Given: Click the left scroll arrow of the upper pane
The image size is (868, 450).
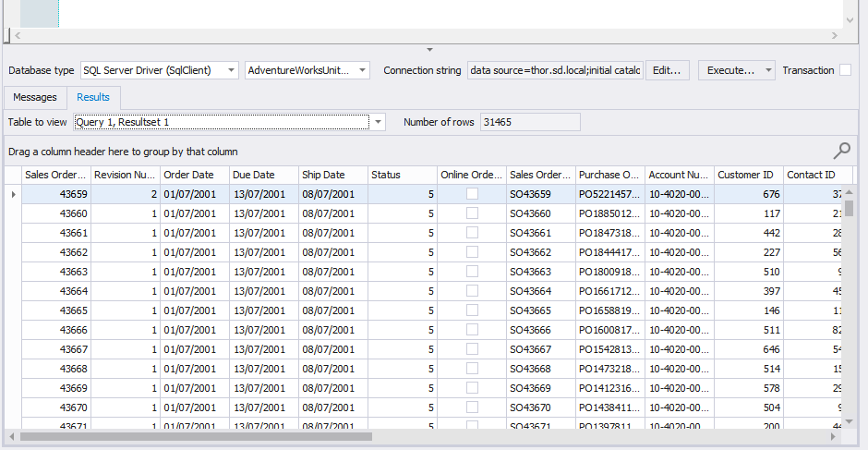Looking at the screenshot, I should pos(18,35).
